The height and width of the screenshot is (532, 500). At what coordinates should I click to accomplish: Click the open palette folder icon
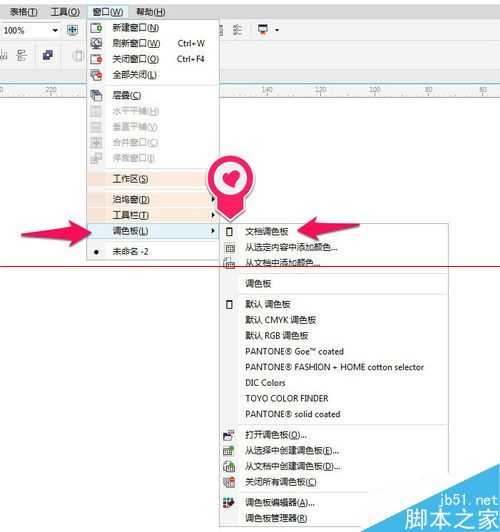[229, 435]
